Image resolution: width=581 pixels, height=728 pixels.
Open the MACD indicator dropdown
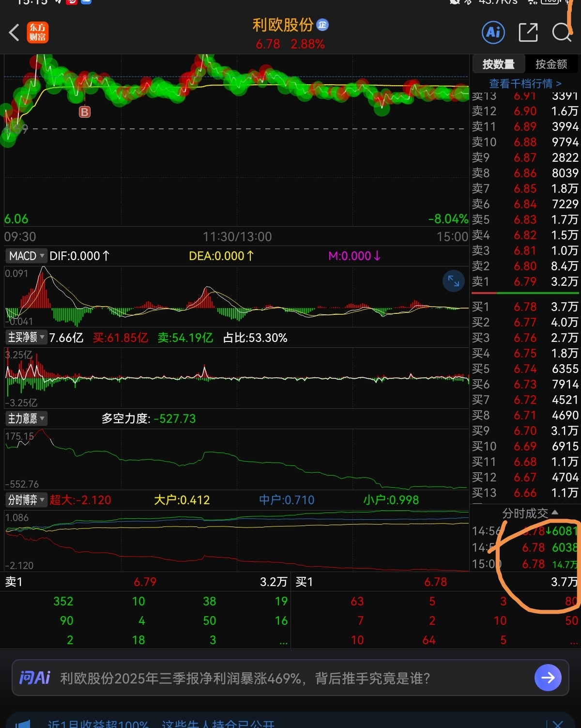(26, 256)
